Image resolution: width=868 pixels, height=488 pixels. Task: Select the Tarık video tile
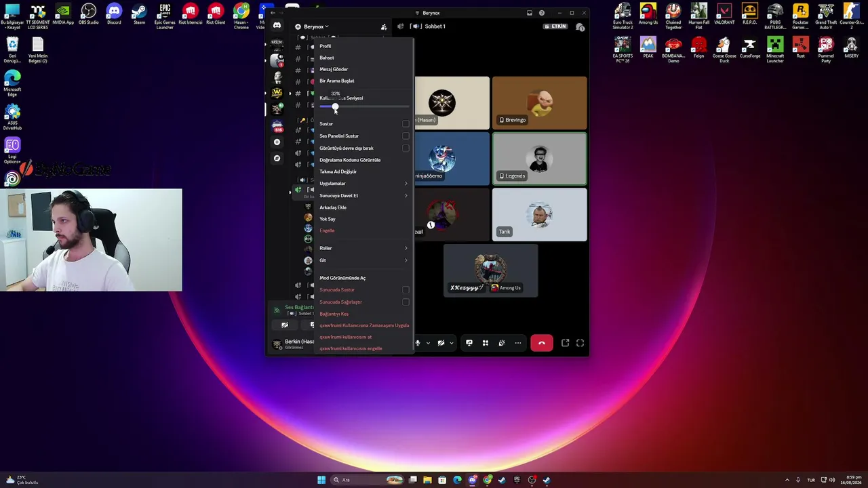[x=539, y=214]
